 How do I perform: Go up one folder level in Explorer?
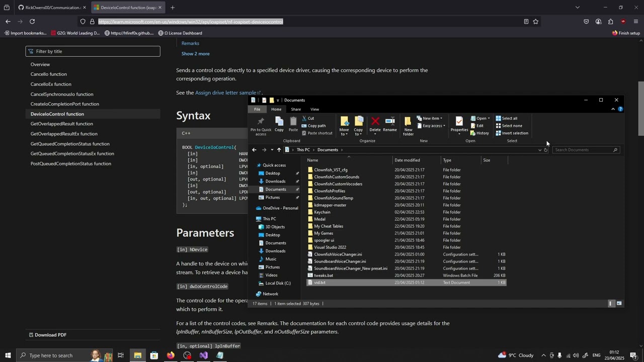(x=279, y=150)
